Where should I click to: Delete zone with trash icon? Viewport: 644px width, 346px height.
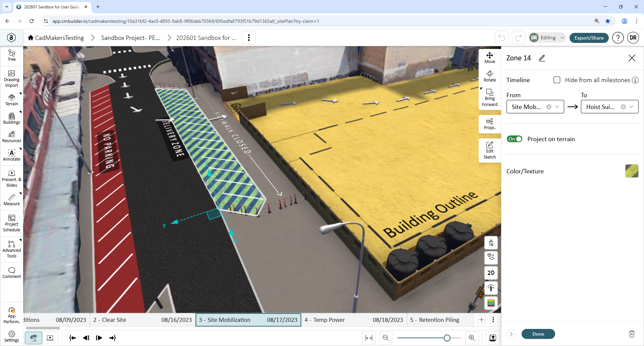tap(632, 334)
